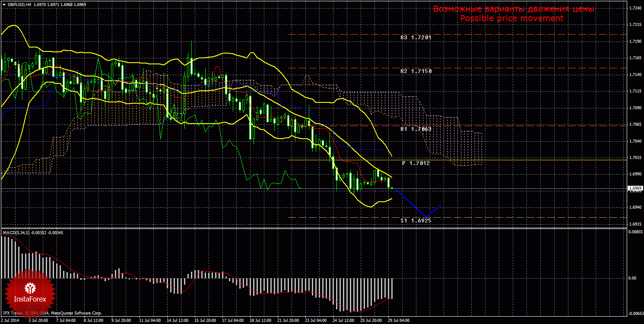This screenshot has width=644, height=324.
Task: Click the 1.7140 price scale value
Action: [635, 75]
